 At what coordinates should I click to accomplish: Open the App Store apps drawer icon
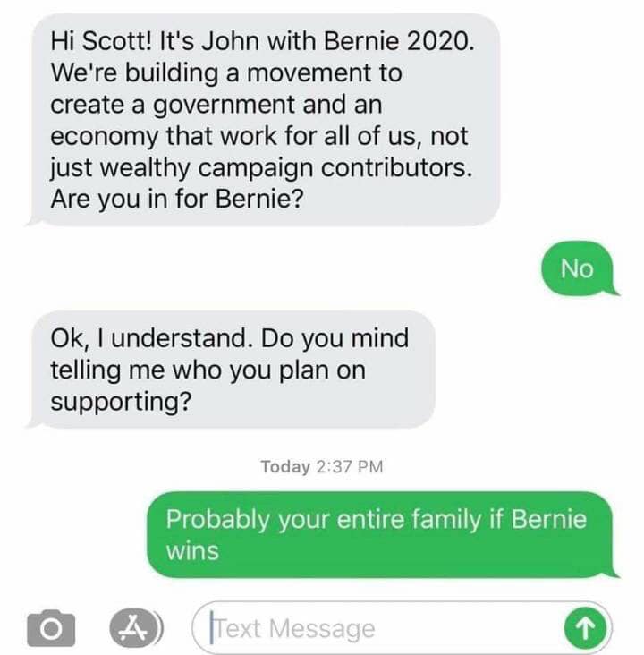pos(134,628)
